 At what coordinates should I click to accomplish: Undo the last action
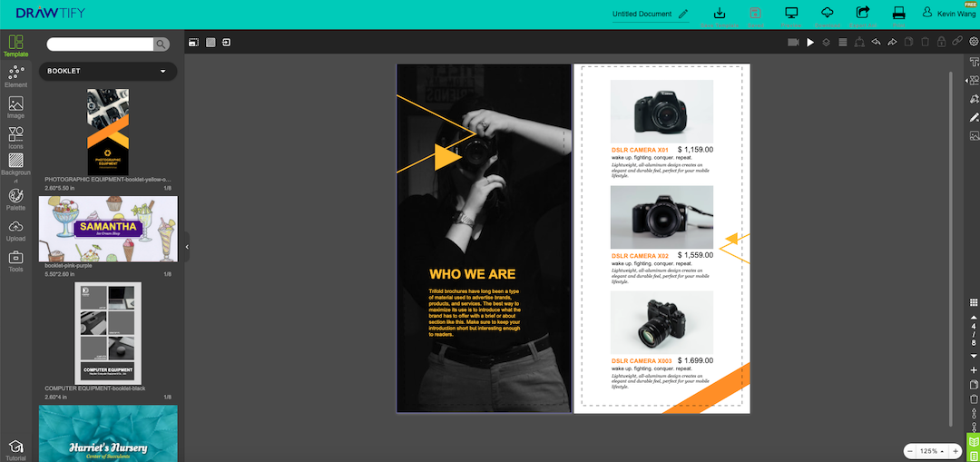point(876,43)
